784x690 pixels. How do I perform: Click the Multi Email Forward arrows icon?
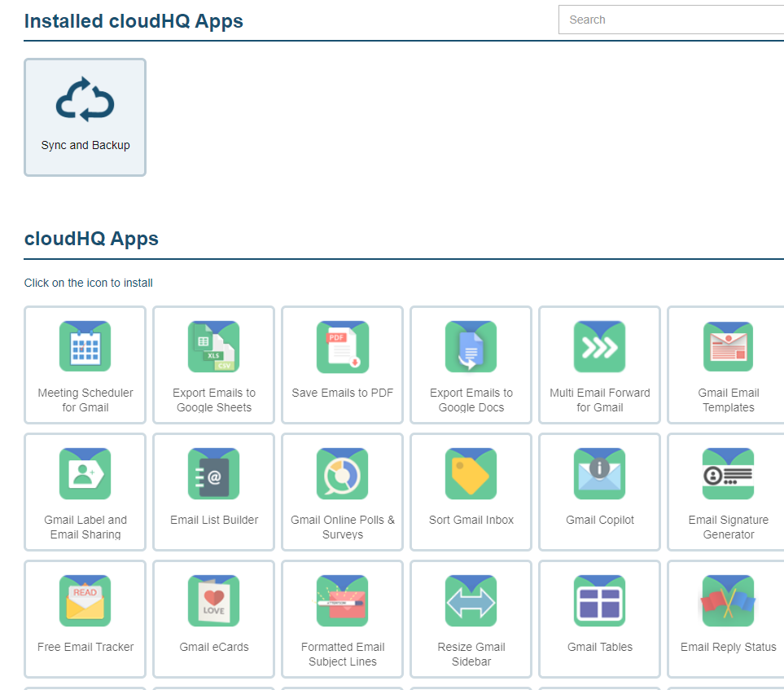tap(599, 346)
